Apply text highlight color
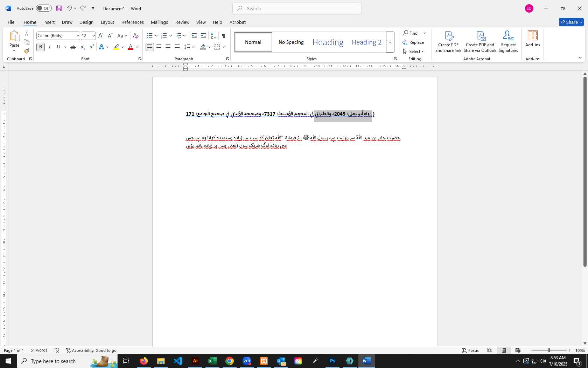Viewport: 588px width, 368px height. coord(116,47)
